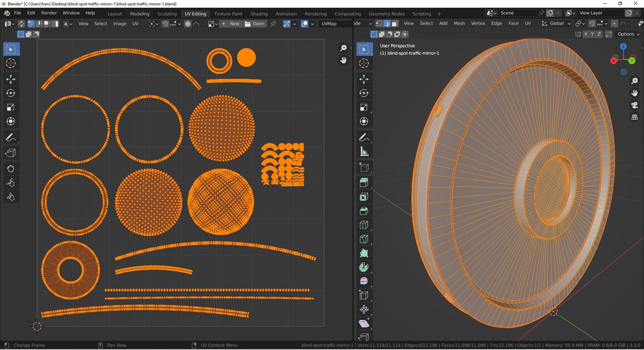The width and height of the screenshot is (644, 350).
Task: Click the blue Z axis gizmo handle
Action: coord(623,47)
